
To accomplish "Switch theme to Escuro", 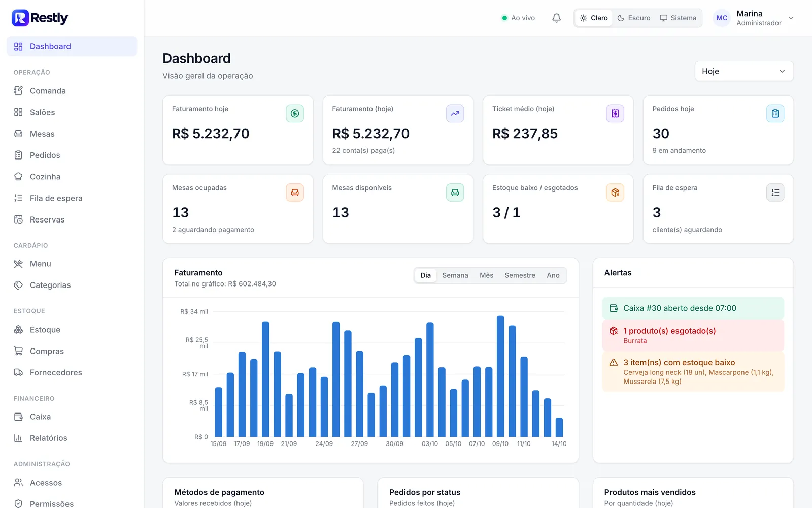I will pos(634,18).
